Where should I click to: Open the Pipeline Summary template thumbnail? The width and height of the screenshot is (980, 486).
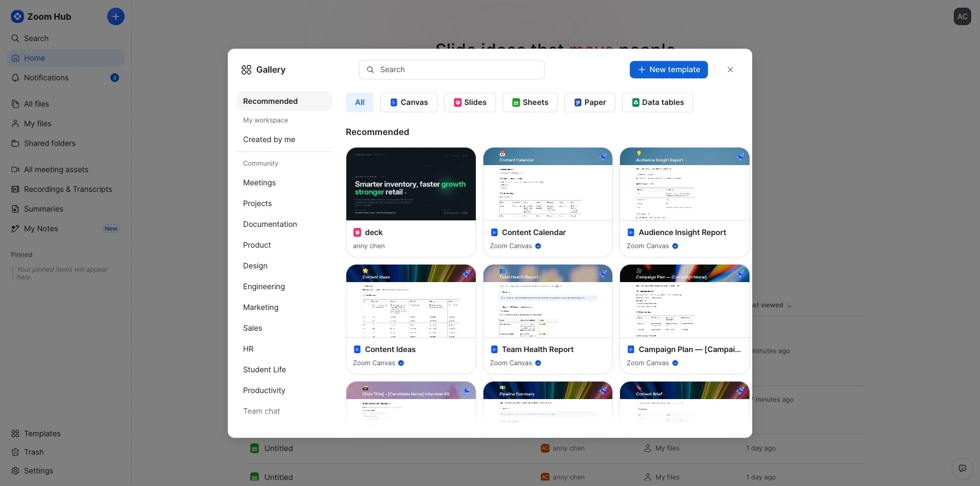[548, 402]
